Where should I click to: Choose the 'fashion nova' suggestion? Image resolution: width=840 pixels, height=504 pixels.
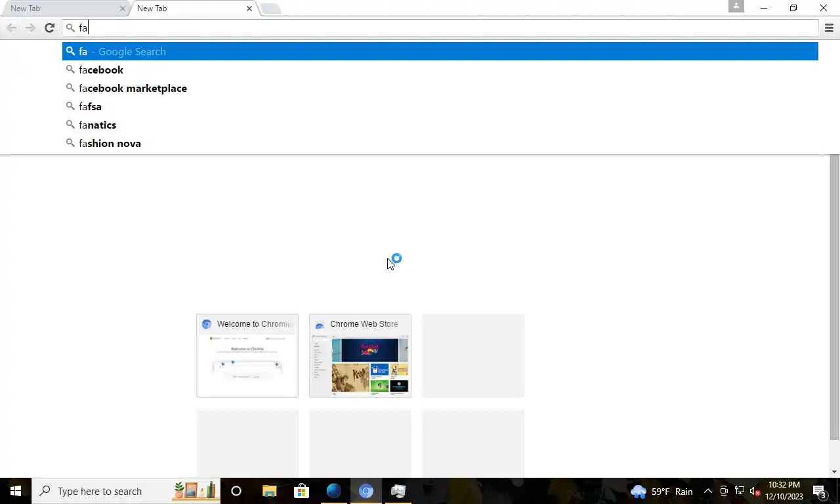[440, 143]
